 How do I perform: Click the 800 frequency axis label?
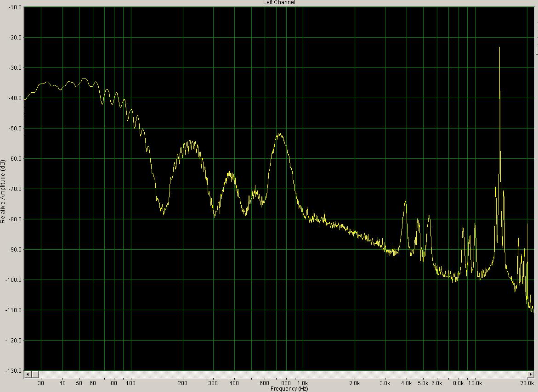[286, 383]
